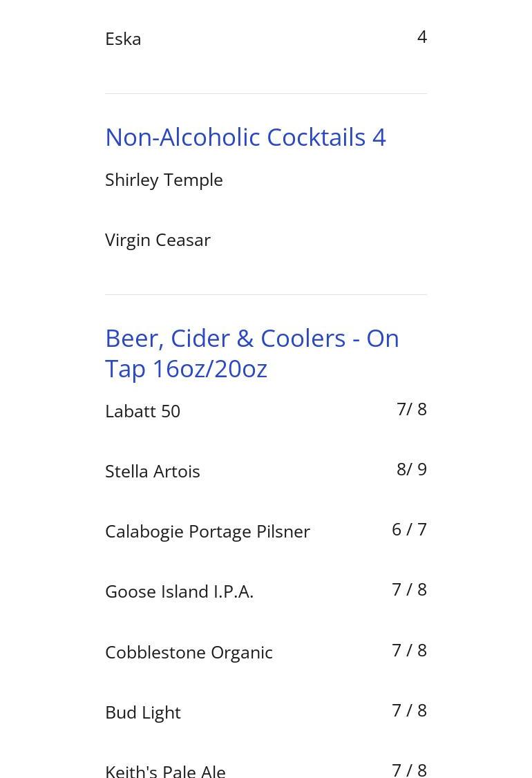Select the Cobblestone Organic entry

pyautogui.click(x=189, y=652)
